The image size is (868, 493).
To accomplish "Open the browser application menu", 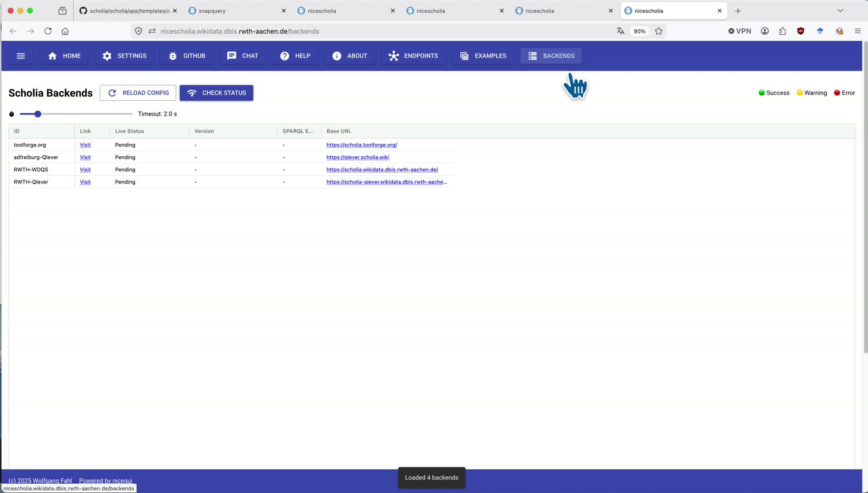I will pyautogui.click(x=858, y=31).
